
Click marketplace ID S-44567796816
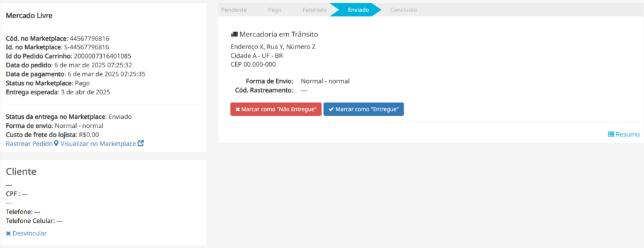point(87,47)
